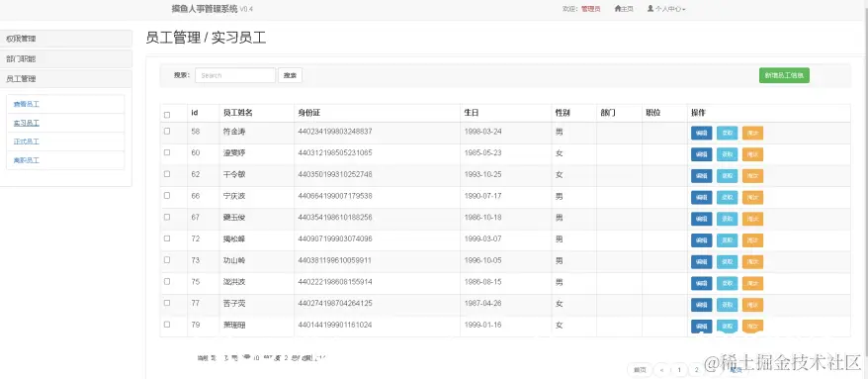Viewport: 868px width, 379px height.
Task: Click the 管理员 username link
Action: point(590,10)
